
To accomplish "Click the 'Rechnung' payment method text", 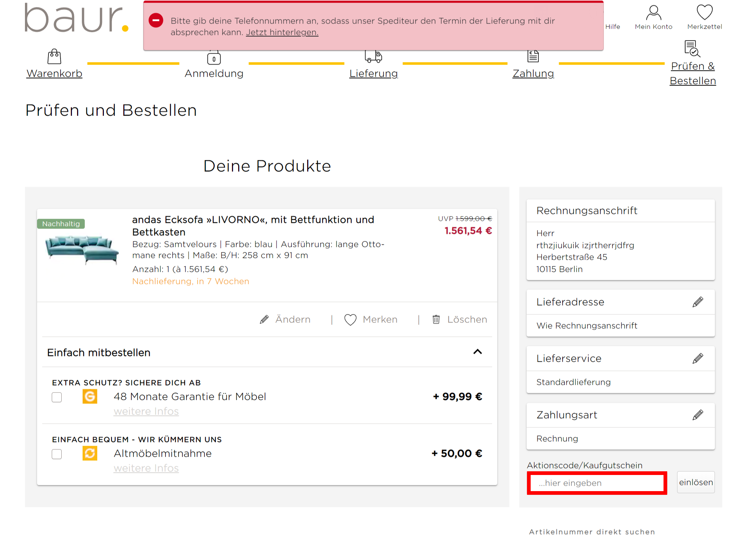I will (x=557, y=439).
